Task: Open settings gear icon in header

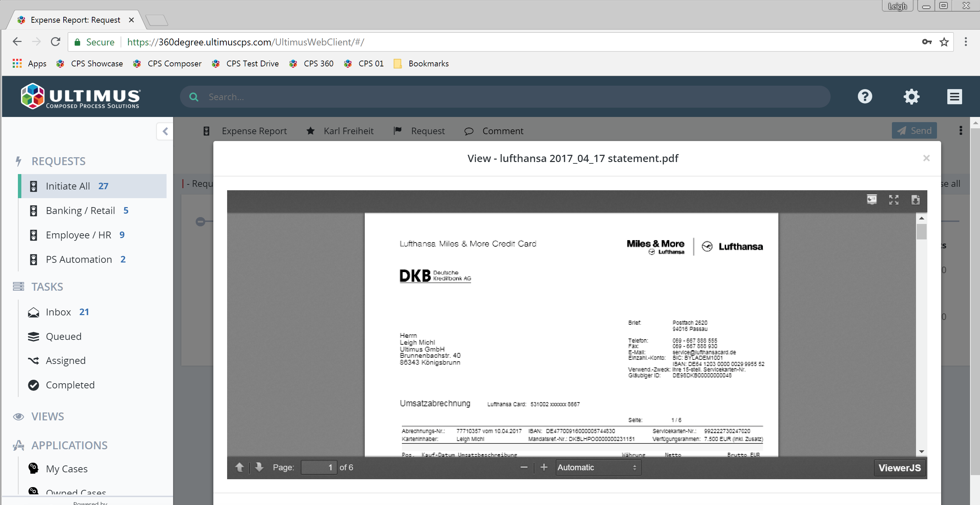Action: [912, 97]
